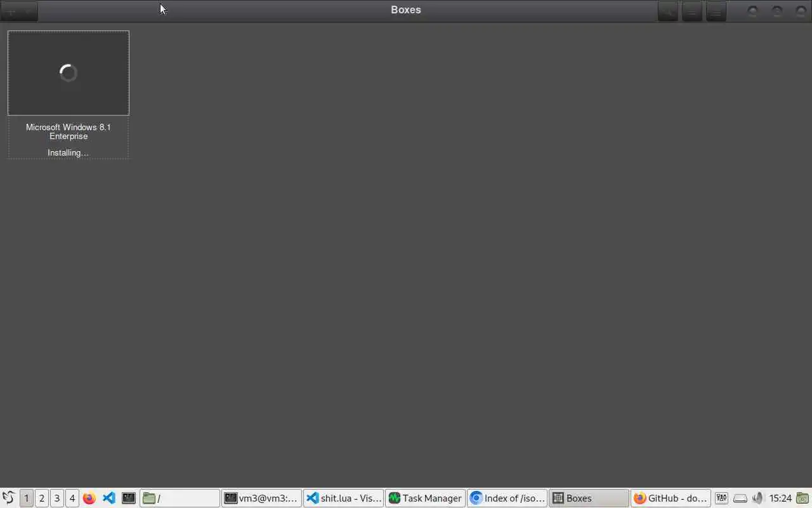
Task: Switch to Task Manager window
Action: coord(425,498)
